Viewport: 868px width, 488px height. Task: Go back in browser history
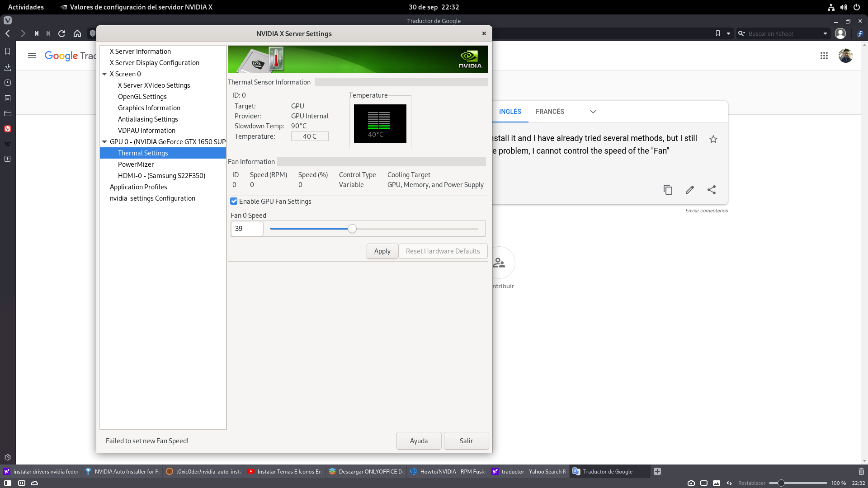[8, 33]
